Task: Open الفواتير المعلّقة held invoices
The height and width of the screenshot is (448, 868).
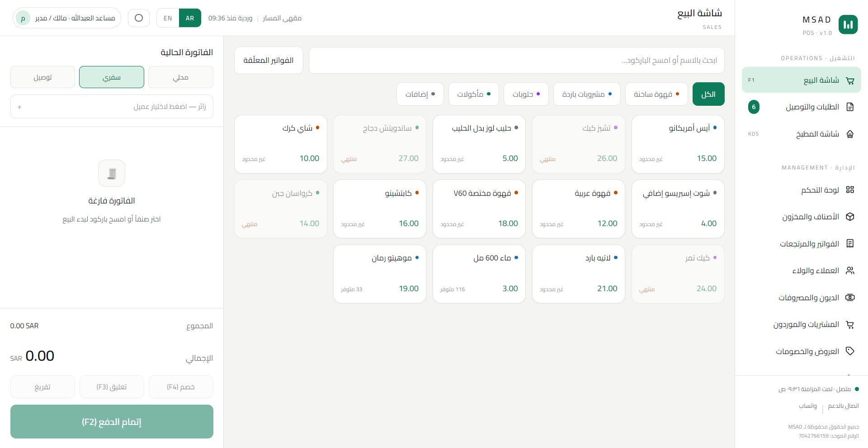Action: [269, 60]
